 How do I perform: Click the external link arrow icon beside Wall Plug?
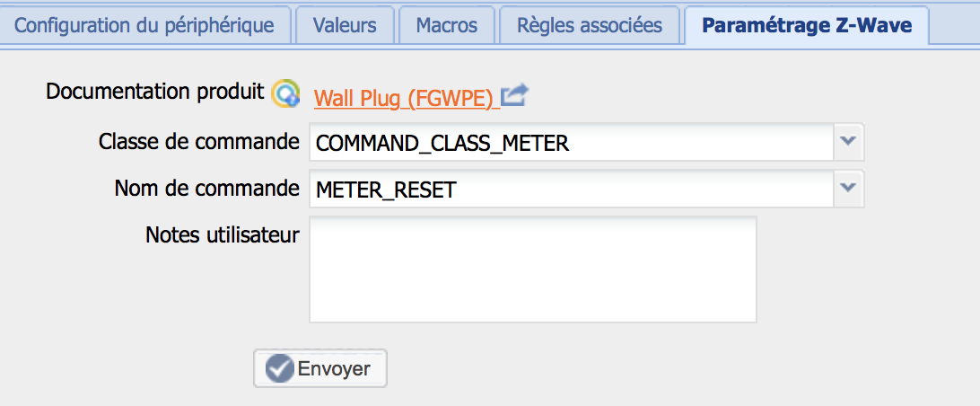click(x=515, y=96)
